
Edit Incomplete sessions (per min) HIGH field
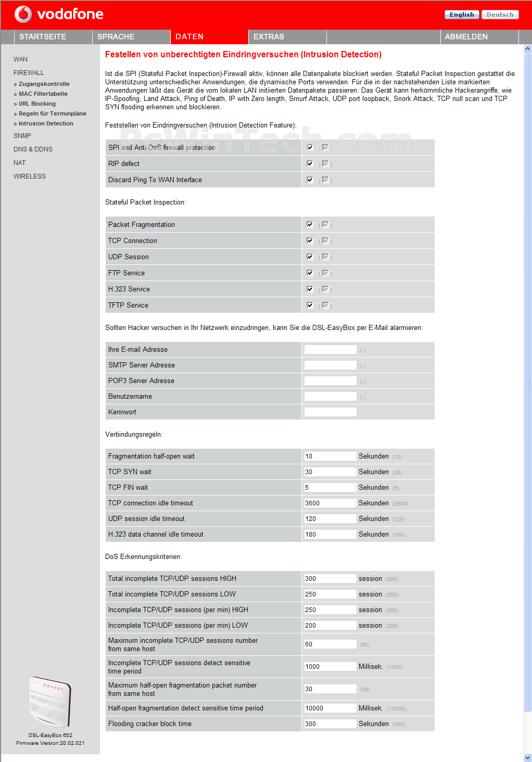tap(331, 610)
